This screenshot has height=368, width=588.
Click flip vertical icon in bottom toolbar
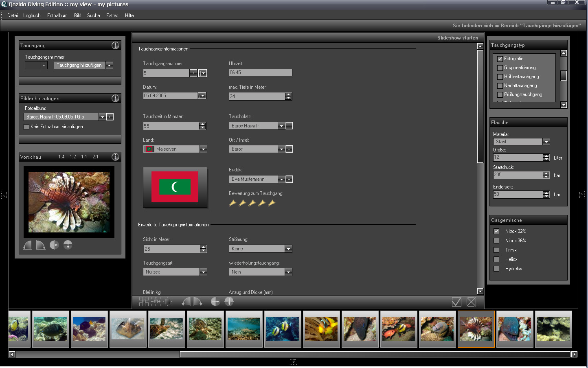pyautogui.click(x=229, y=302)
